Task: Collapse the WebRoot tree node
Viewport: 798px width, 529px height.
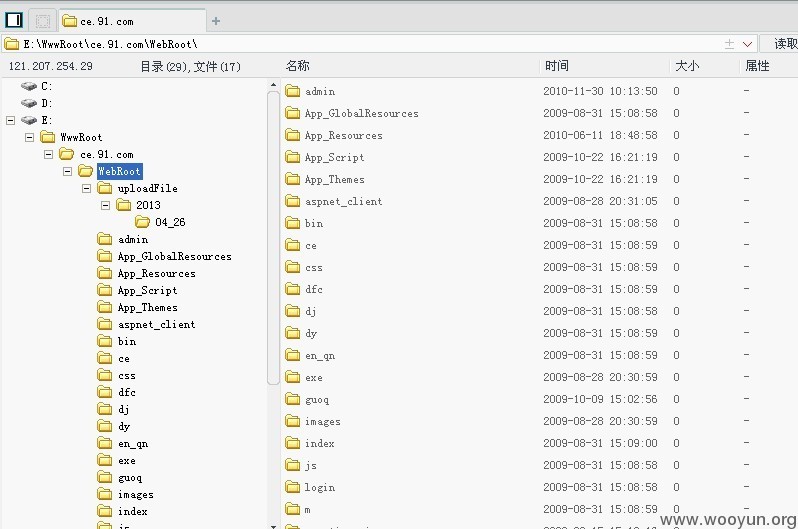Action: click(x=67, y=172)
